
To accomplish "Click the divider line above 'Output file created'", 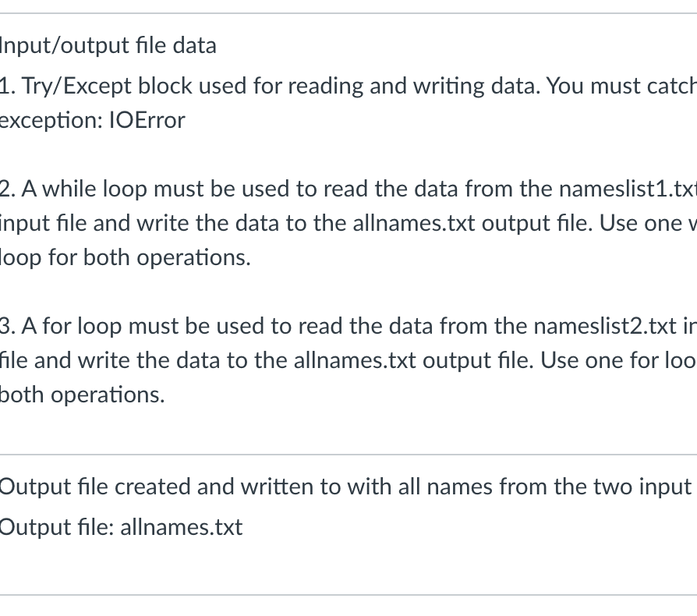I will 348,455.
